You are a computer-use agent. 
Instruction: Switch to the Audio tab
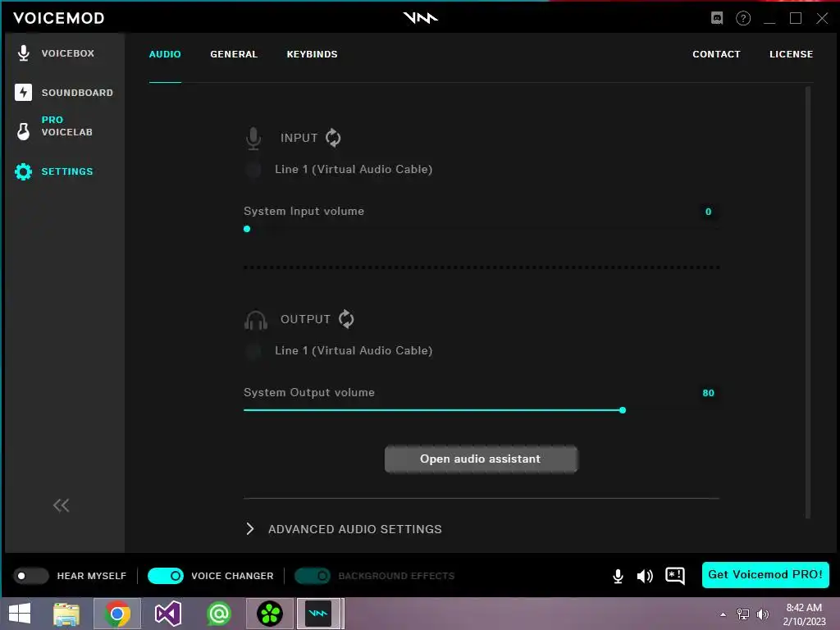pyautogui.click(x=165, y=54)
